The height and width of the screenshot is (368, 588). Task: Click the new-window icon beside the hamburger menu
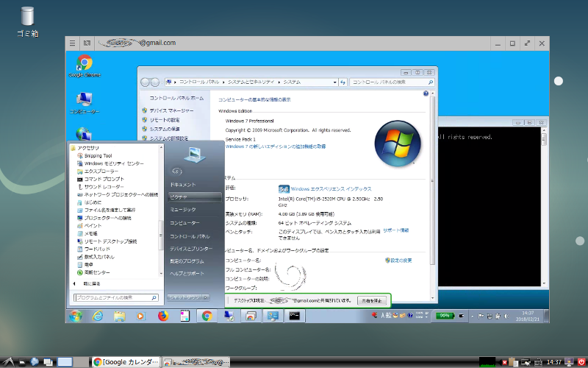(87, 43)
